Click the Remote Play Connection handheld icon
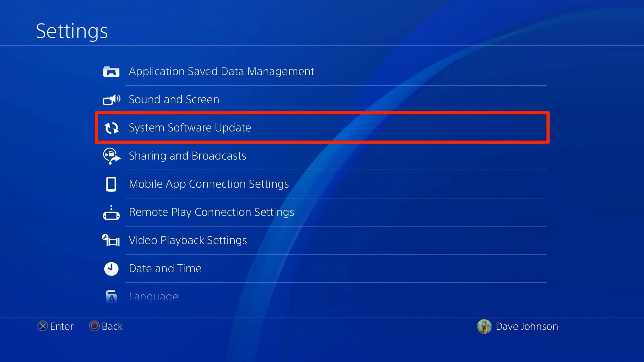The image size is (644, 362). point(111,212)
